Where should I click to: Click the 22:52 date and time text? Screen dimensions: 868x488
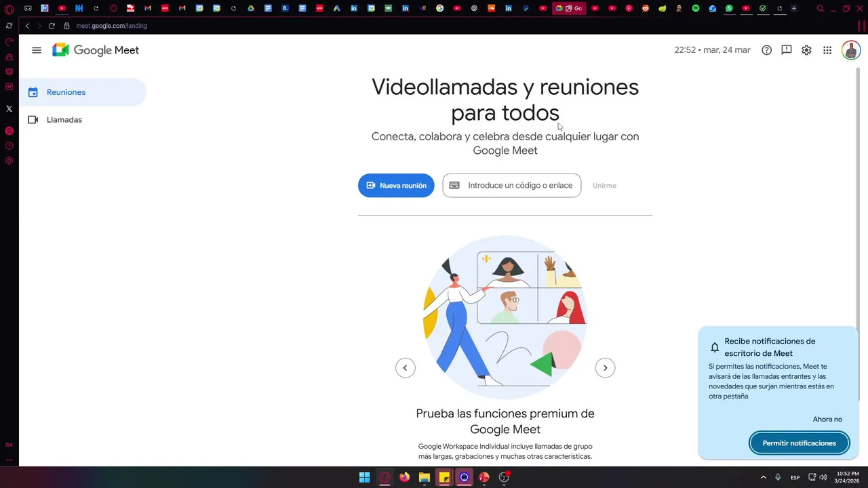click(712, 50)
